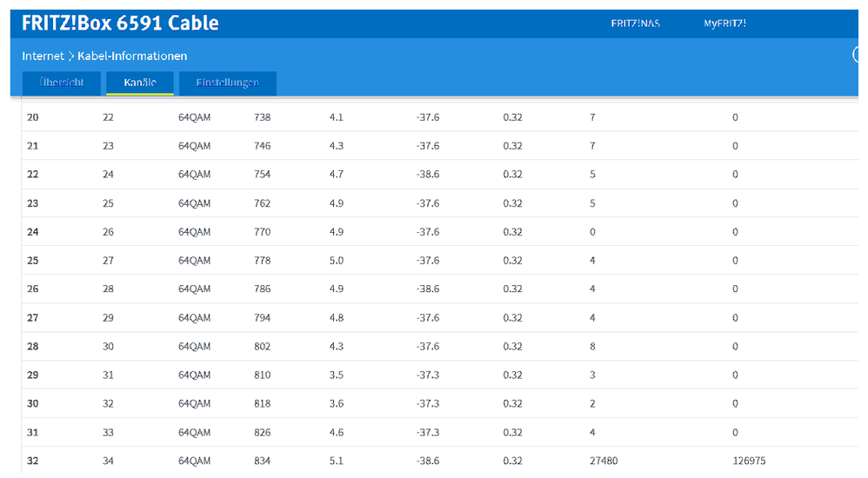This screenshot has width=868, height=478.
Task: Click frequency value 818
Action: [263, 404]
